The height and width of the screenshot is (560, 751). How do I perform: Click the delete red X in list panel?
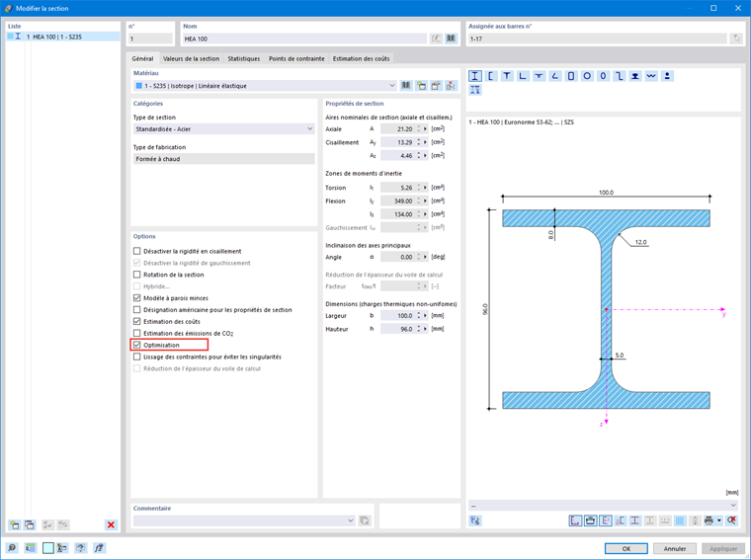click(111, 524)
